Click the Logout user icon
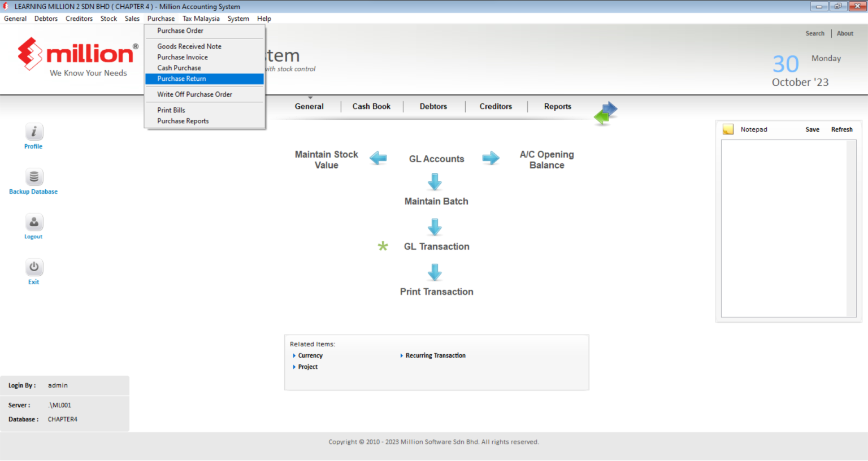The image size is (868, 461). point(34,222)
